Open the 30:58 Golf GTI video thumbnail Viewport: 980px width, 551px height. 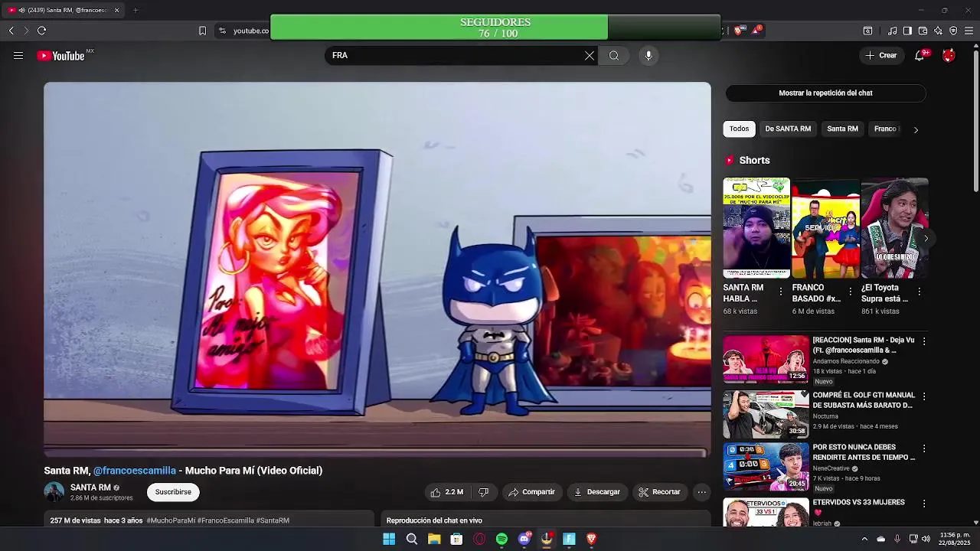(766, 414)
